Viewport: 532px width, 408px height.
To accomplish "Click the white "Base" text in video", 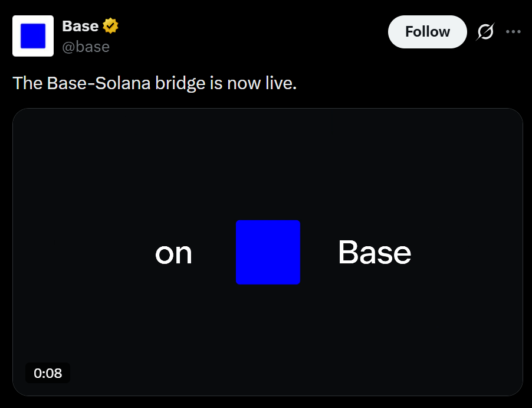I will 375,253.
